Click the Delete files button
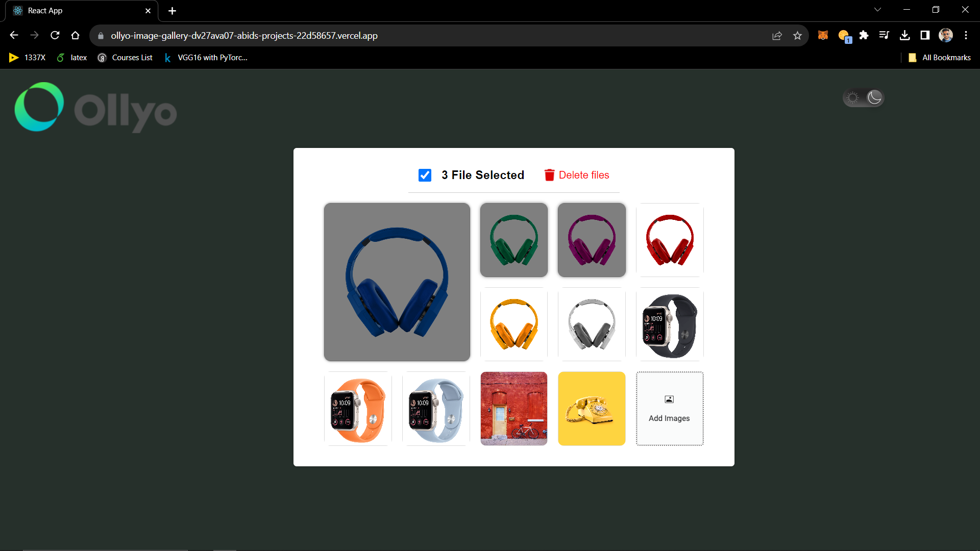Viewport: 980px width, 551px height. (584, 175)
